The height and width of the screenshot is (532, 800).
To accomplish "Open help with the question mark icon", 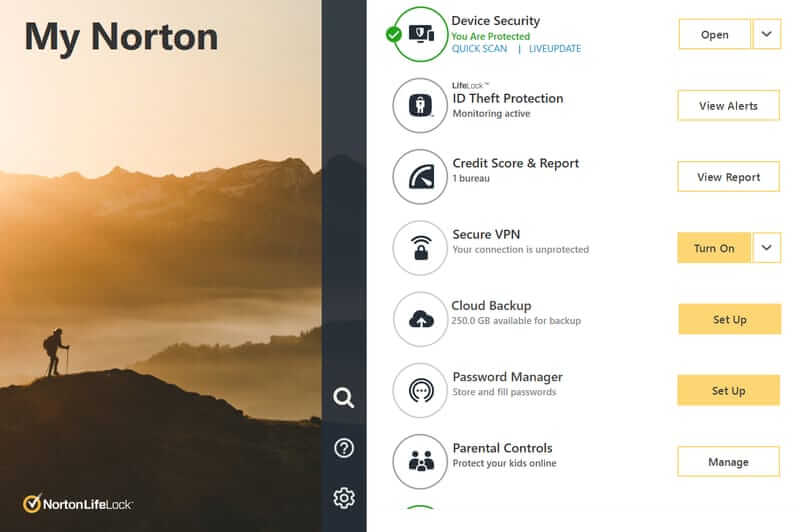I will [x=344, y=448].
